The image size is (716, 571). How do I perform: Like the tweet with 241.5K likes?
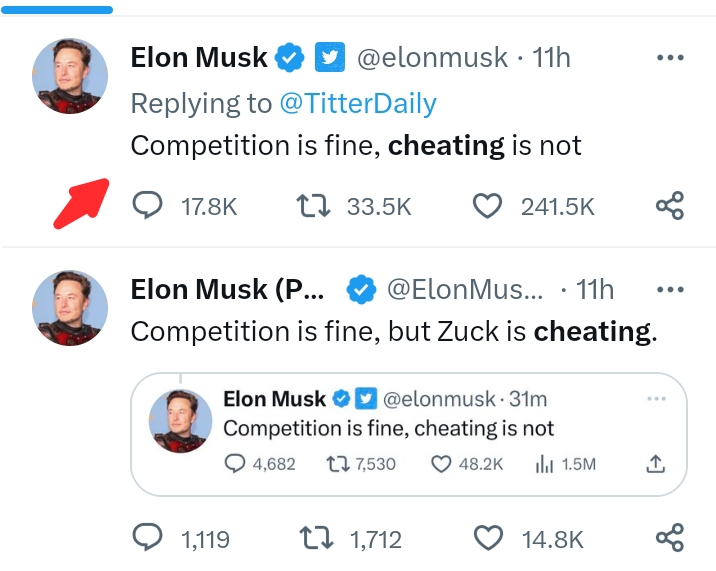pyautogui.click(x=487, y=206)
